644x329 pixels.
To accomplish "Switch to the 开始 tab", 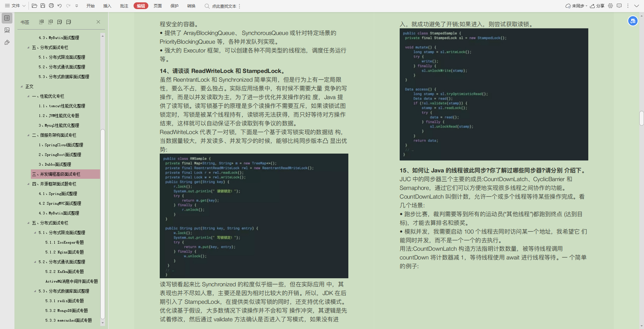I will click(x=91, y=6).
